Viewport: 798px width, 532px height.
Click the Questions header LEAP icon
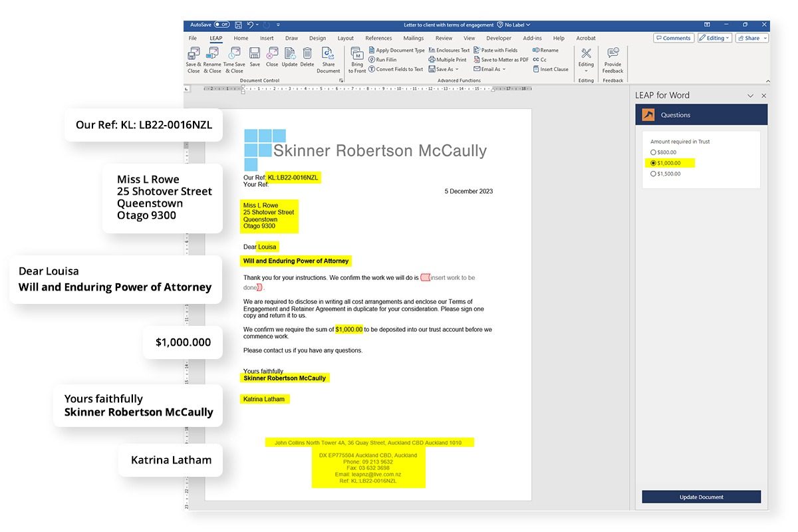[x=648, y=115]
